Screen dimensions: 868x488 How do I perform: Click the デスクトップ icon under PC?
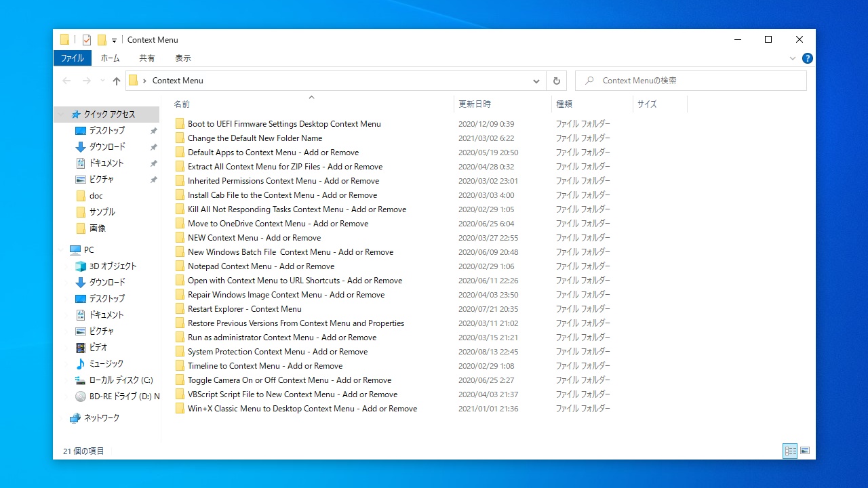point(81,299)
